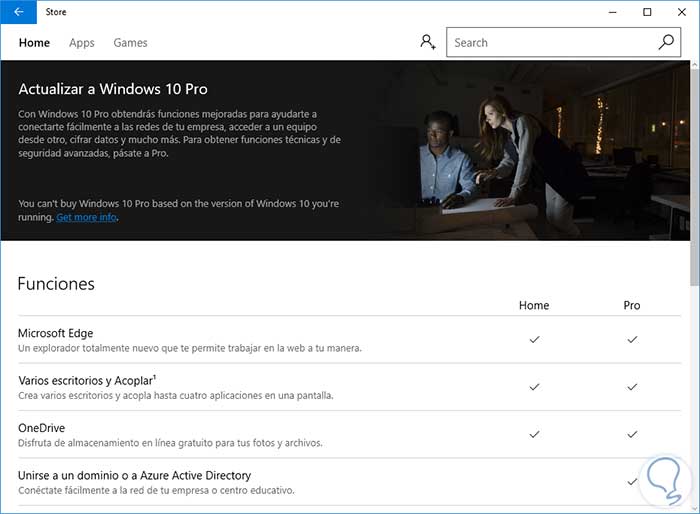Click the "Conéctate fácilmente a la red" description
This screenshot has width=700, height=514.
(156, 490)
